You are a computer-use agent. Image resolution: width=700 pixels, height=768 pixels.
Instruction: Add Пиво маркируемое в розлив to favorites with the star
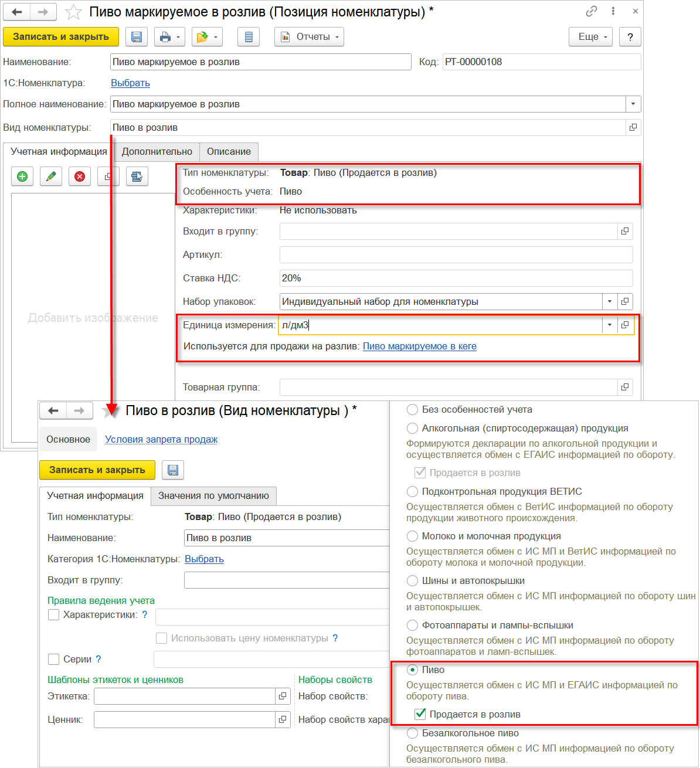click(73, 12)
